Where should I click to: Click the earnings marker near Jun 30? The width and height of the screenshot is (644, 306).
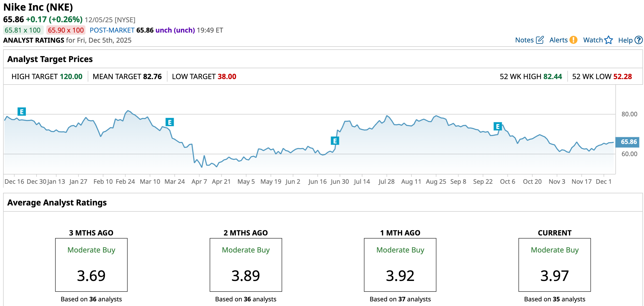point(335,141)
